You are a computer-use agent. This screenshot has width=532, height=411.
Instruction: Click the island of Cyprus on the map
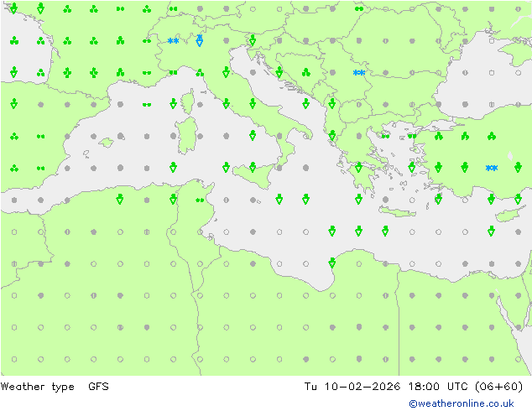pyautogui.click(x=509, y=215)
